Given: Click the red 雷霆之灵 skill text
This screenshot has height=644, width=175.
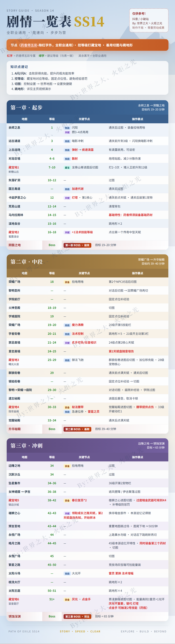Looking at the screenshot, I should pos(93,411).
